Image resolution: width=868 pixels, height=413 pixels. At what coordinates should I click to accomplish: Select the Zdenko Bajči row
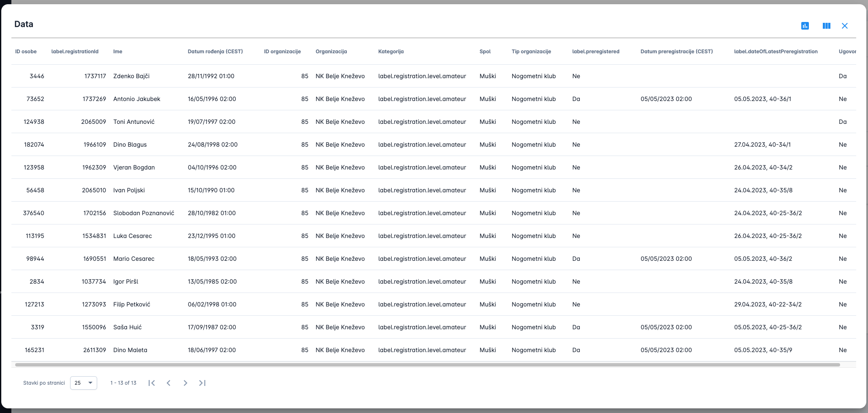131,76
